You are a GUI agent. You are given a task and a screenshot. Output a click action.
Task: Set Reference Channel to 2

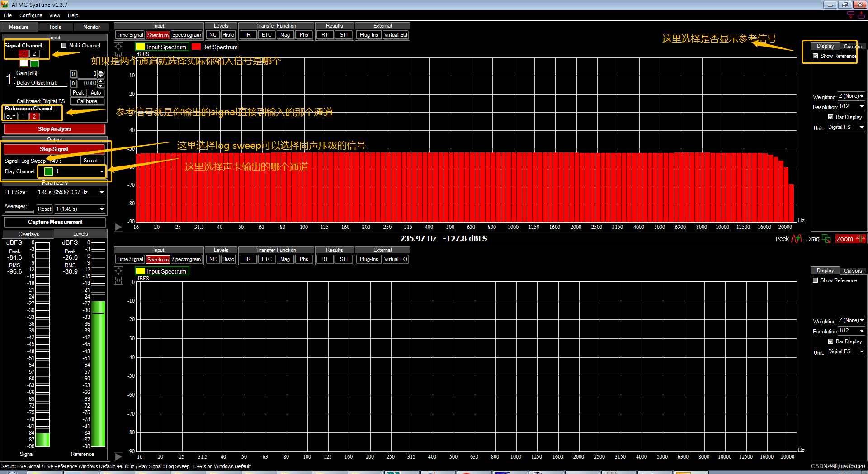(x=34, y=117)
